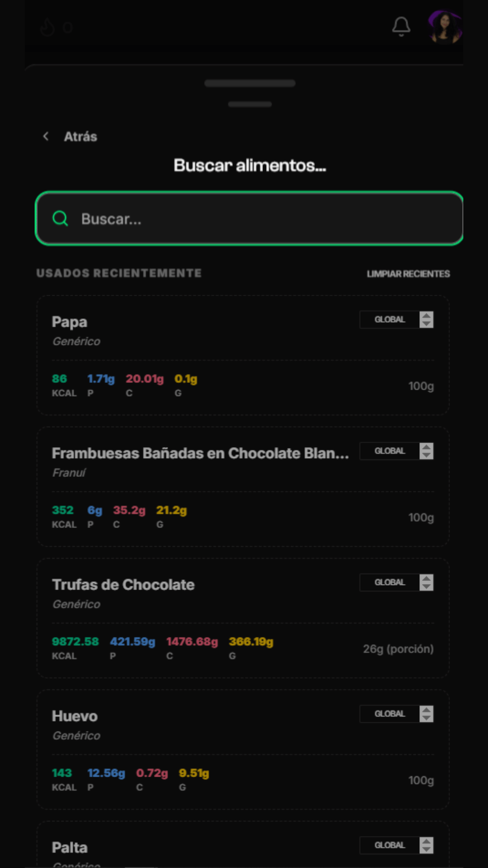Select the Papa food item

[x=243, y=355]
